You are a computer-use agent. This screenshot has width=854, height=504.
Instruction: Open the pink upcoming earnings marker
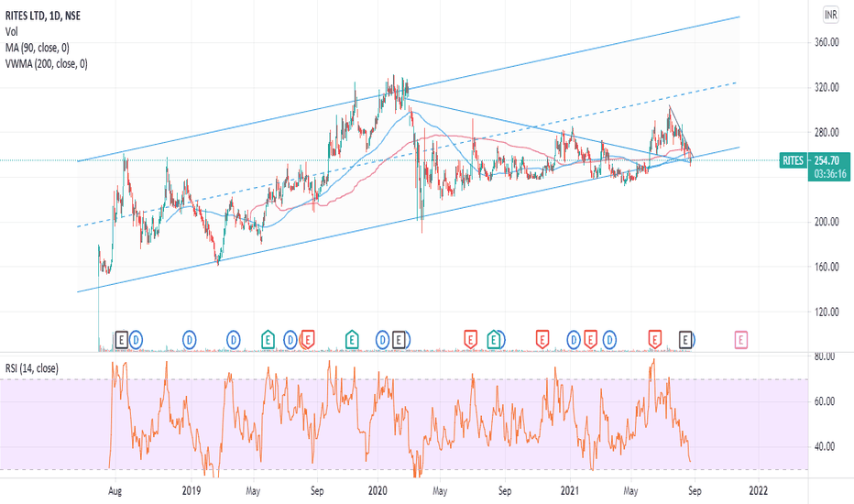pyautogui.click(x=740, y=341)
